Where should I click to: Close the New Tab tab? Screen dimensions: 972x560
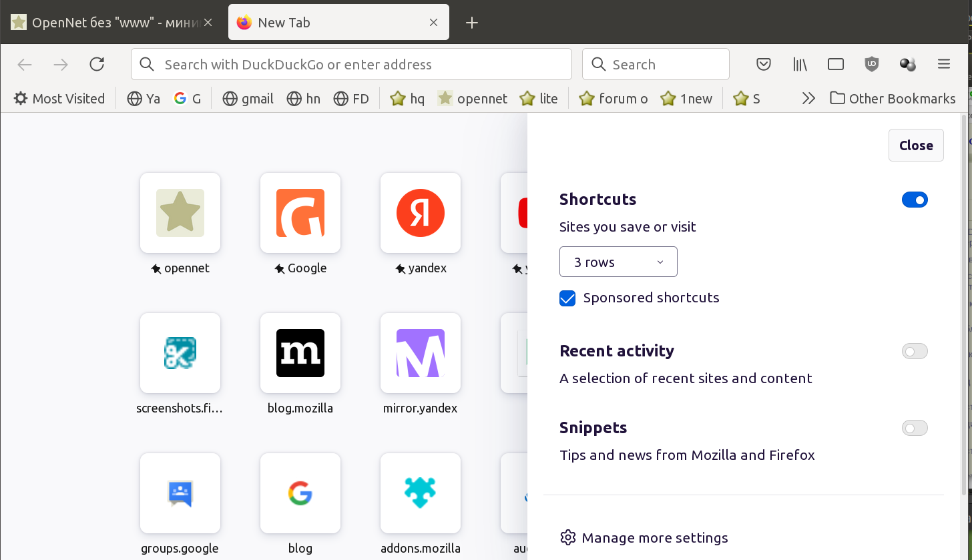(433, 23)
